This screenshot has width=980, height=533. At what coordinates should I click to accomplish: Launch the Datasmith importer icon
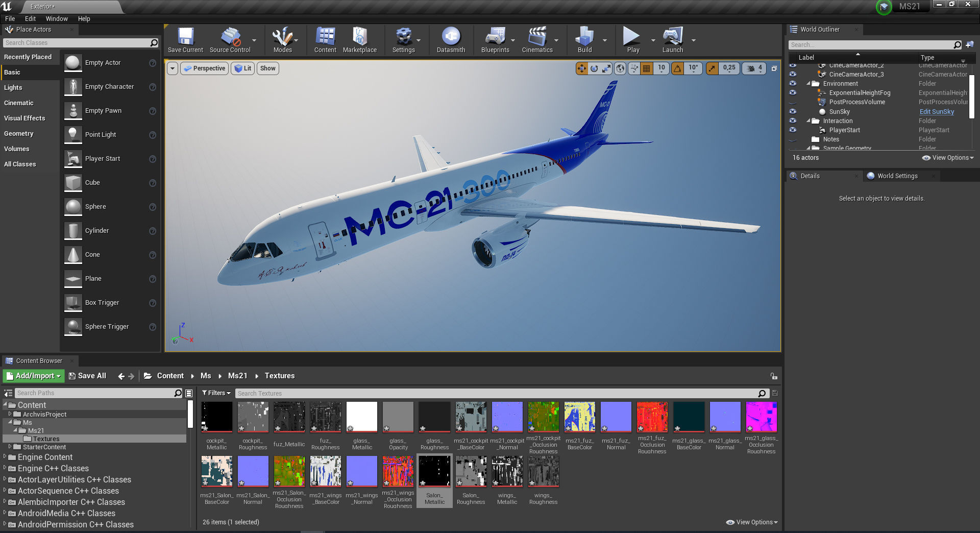(x=451, y=40)
